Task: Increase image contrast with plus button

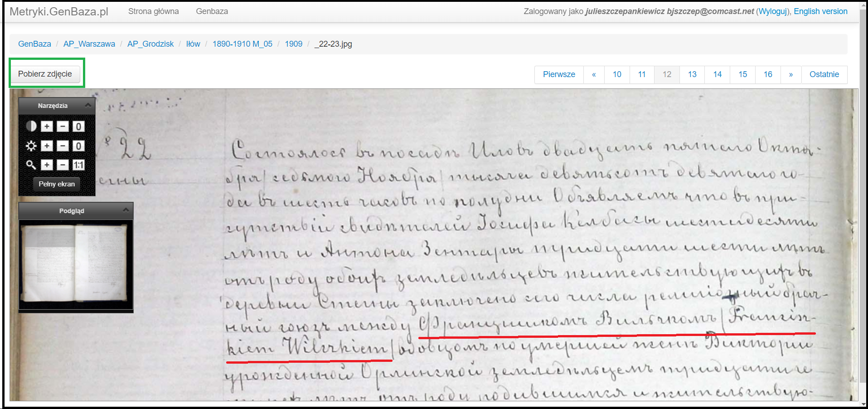Action: click(x=47, y=127)
